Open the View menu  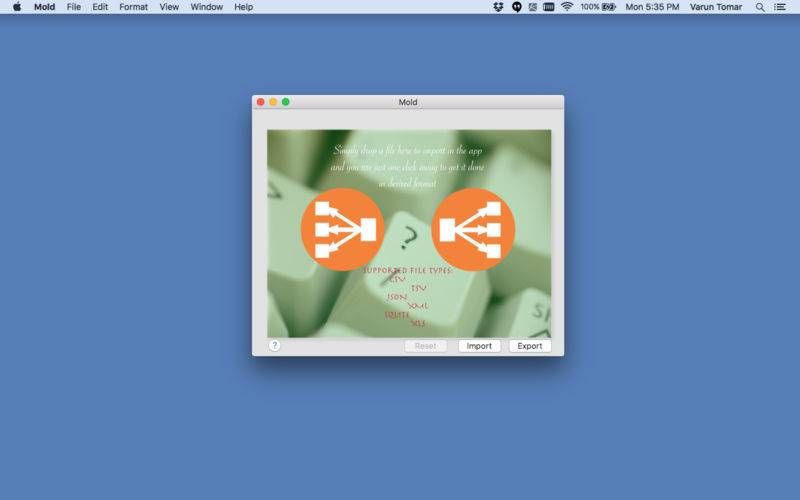pyautogui.click(x=169, y=7)
